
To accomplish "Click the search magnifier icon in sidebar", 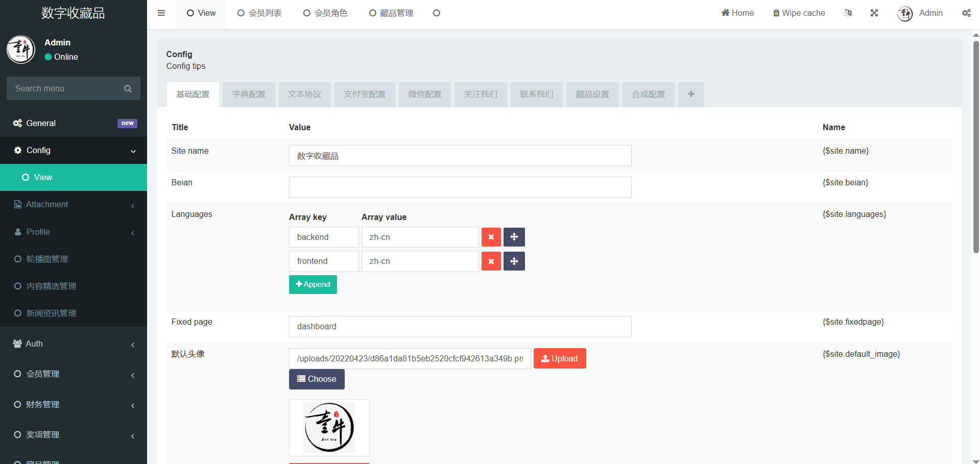I will click(x=128, y=89).
